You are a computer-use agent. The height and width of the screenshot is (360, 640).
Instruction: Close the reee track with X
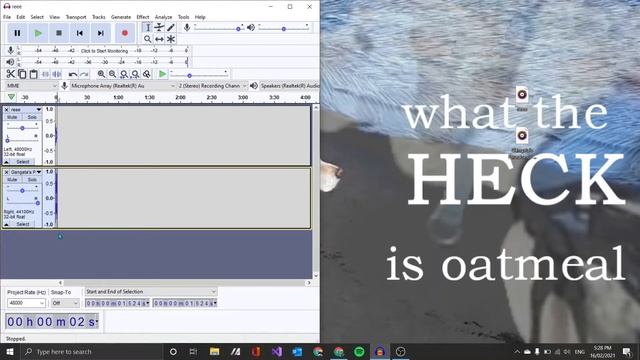[7, 110]
